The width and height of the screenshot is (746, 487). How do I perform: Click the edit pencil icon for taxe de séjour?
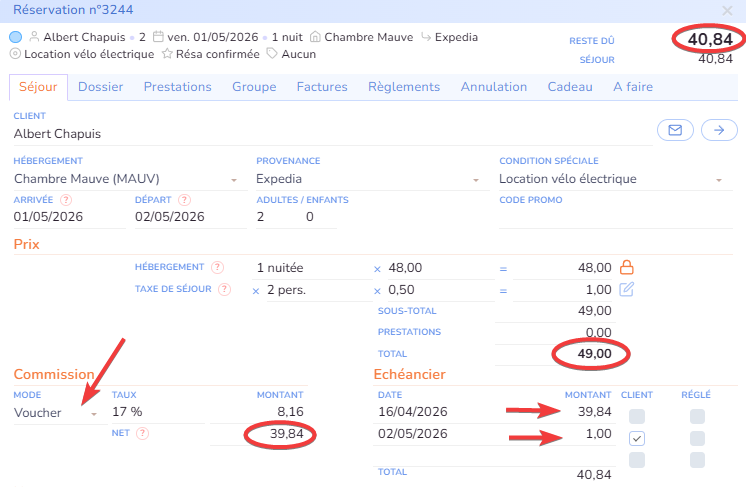628,290
